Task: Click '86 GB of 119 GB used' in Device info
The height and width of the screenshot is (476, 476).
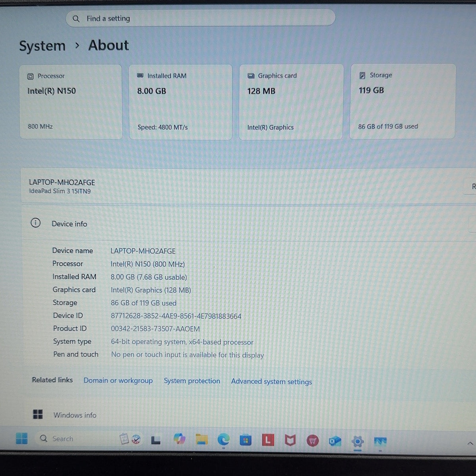Action: 144,303
